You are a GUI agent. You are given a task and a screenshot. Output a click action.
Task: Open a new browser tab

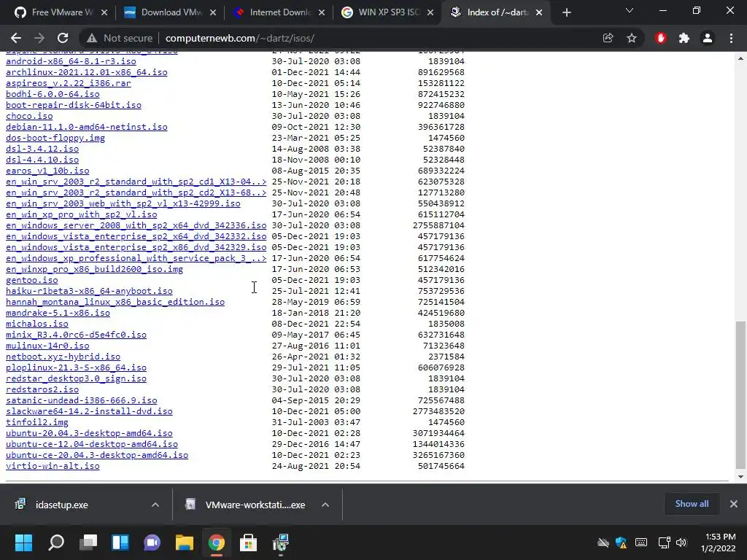coord(566,13)
